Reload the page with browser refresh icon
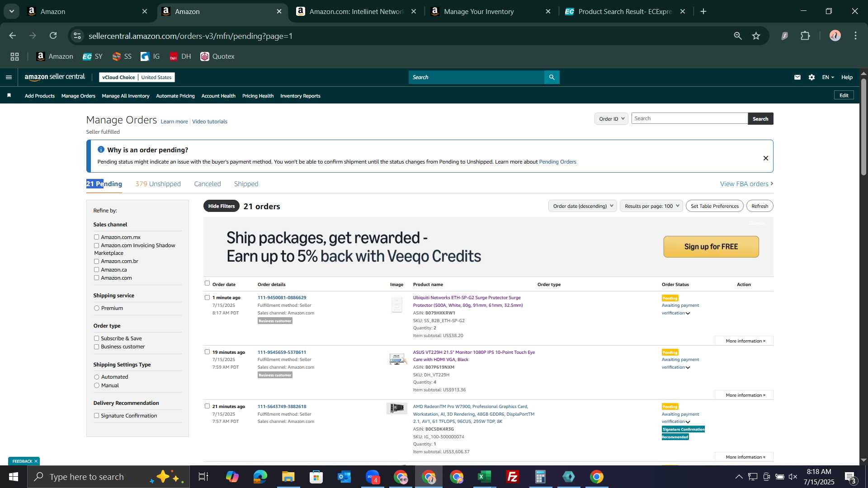 53,36
